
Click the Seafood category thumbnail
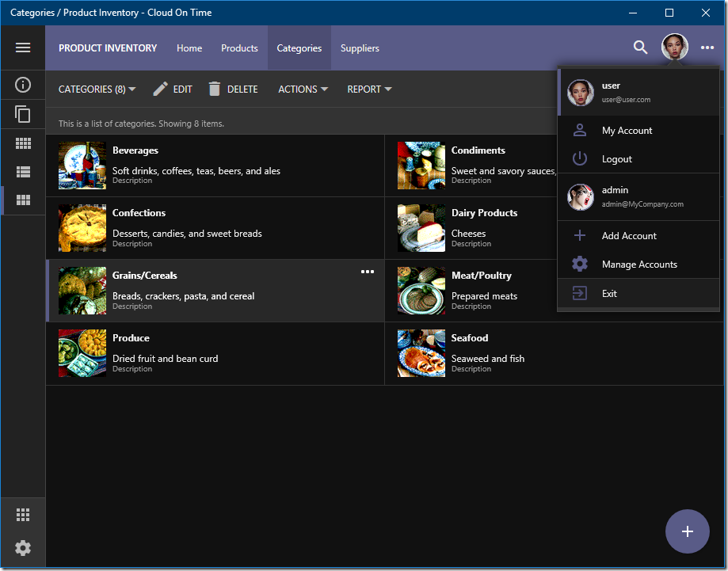click(421, 354)
